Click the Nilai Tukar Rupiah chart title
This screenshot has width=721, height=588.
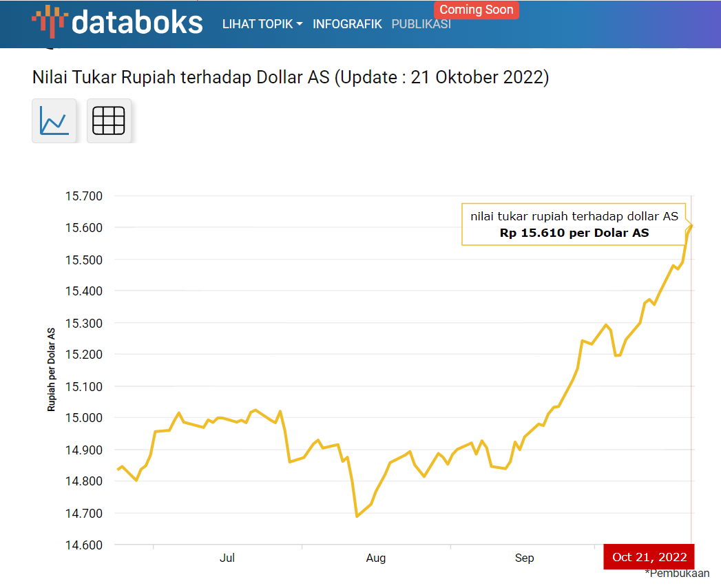290,77
